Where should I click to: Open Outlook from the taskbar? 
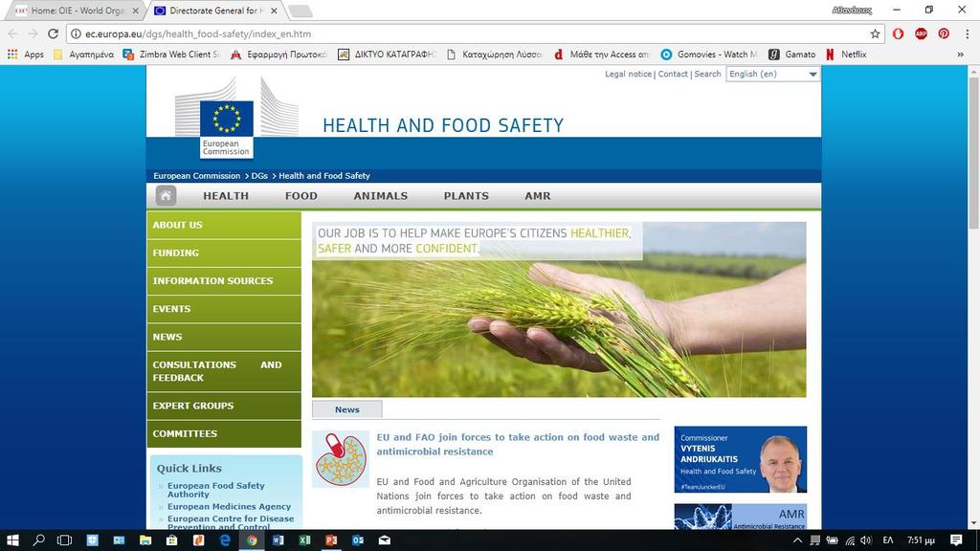[x=358, y=540]
